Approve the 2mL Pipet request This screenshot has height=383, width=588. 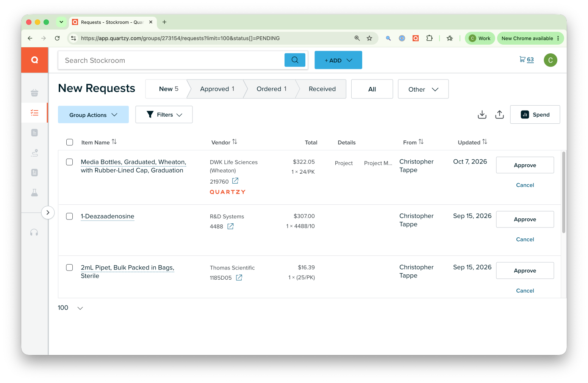525,271
